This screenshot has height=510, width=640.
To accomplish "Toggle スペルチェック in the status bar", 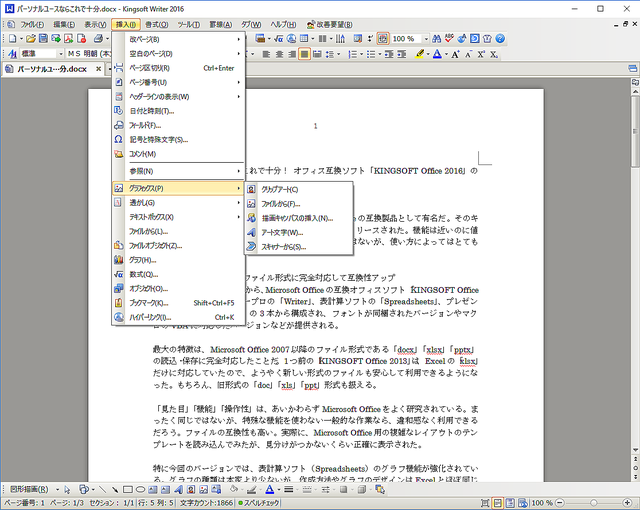I will point(259,503).
